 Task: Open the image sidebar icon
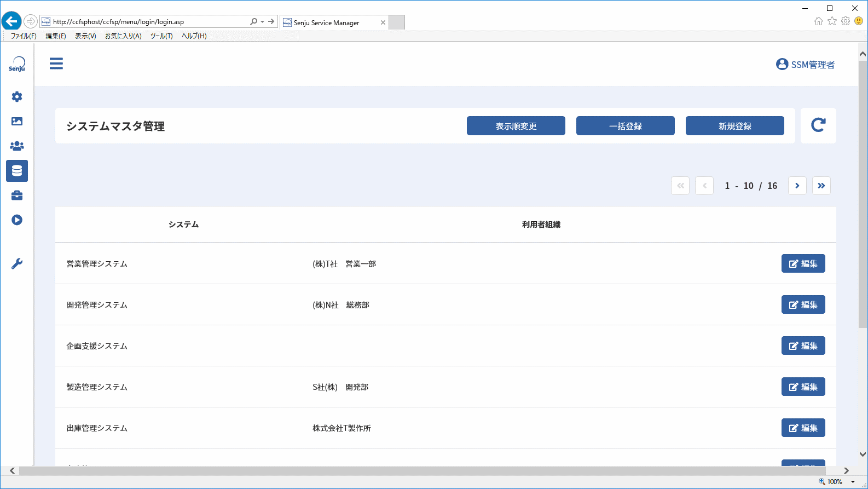17,122
